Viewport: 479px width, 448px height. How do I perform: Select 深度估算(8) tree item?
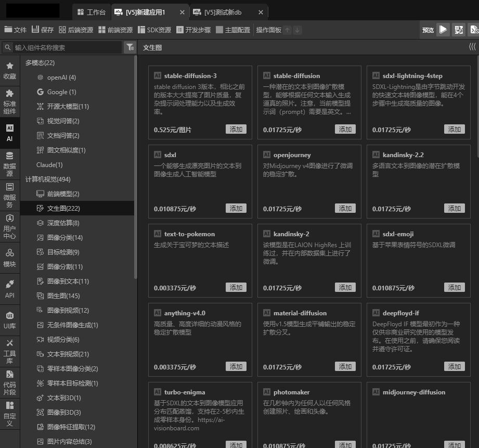[77, 223]
